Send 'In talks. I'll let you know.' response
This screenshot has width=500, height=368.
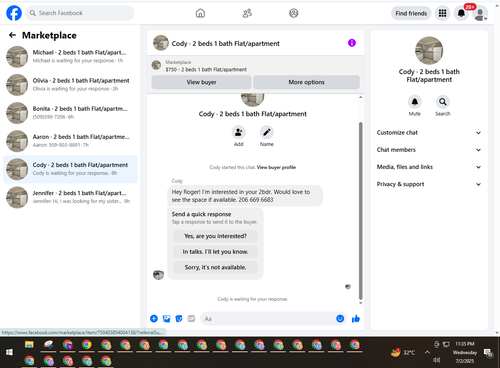click(215, 252)
